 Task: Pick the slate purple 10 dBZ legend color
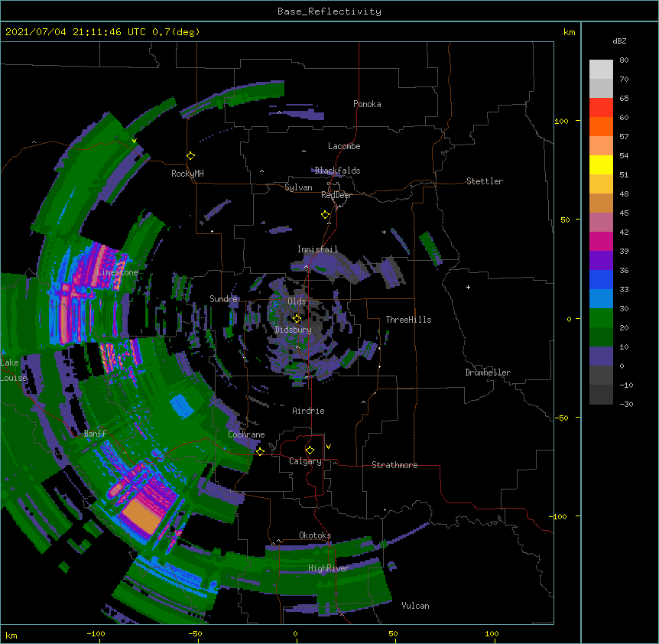pyautogui.click(x=601, y=356)
